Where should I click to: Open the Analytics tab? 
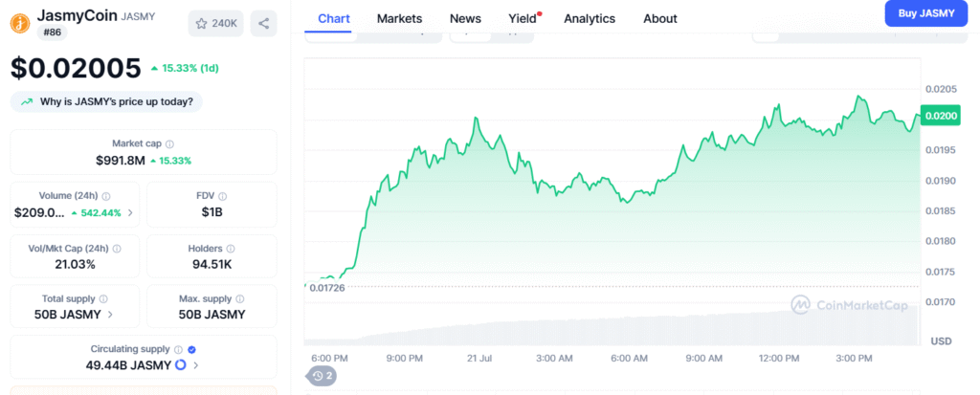click(590, 19)
